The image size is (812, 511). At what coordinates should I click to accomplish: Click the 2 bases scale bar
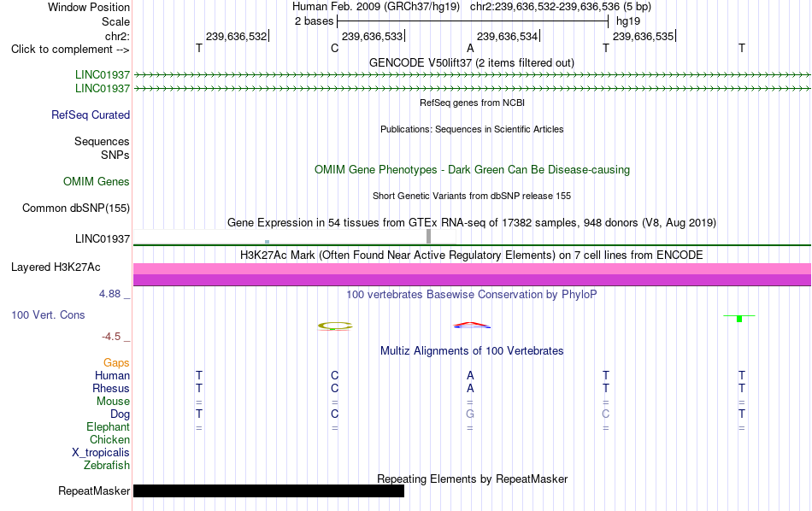pos(473,21)
